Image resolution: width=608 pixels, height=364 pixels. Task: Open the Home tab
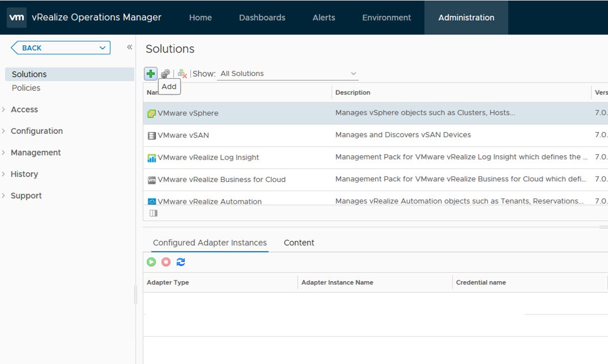(200, 17)
